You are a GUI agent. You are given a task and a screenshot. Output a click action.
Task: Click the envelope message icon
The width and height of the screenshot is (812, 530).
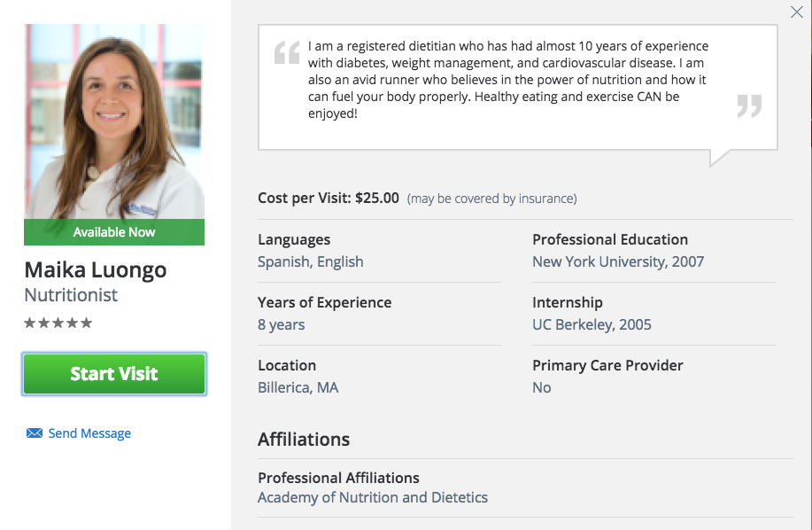35,433
